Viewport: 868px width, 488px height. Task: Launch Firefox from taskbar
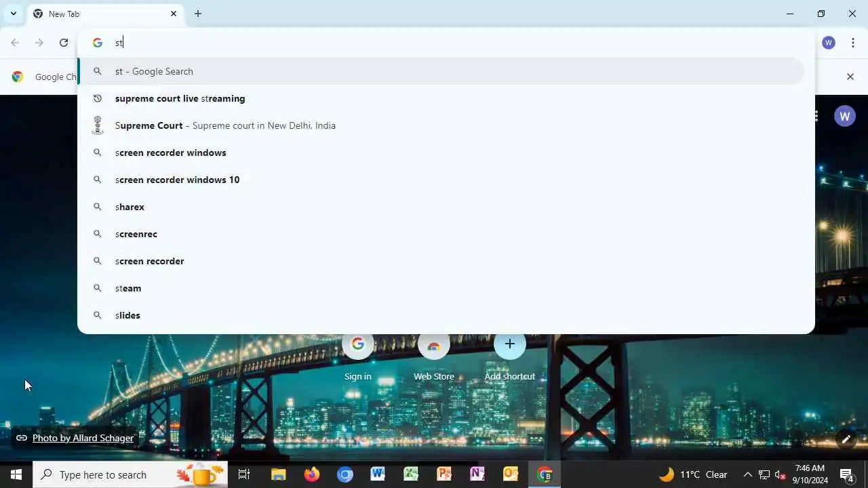click(311, 474)
